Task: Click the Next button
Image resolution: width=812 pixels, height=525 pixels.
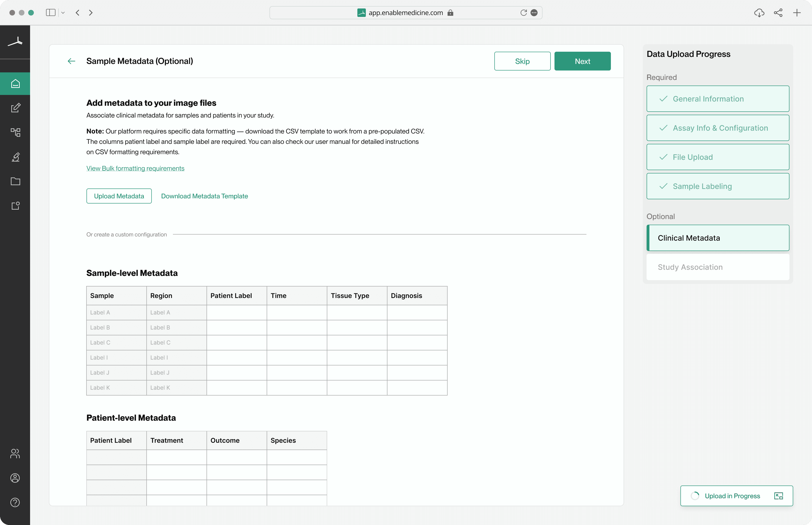Action: pyautogui.click(x=582, y=61)
